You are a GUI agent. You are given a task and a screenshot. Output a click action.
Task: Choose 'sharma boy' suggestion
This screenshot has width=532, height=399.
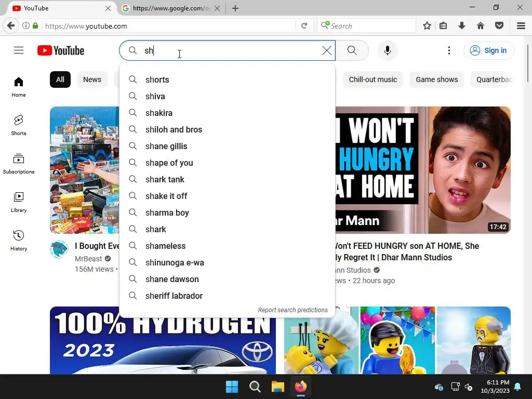click(228, 212)
